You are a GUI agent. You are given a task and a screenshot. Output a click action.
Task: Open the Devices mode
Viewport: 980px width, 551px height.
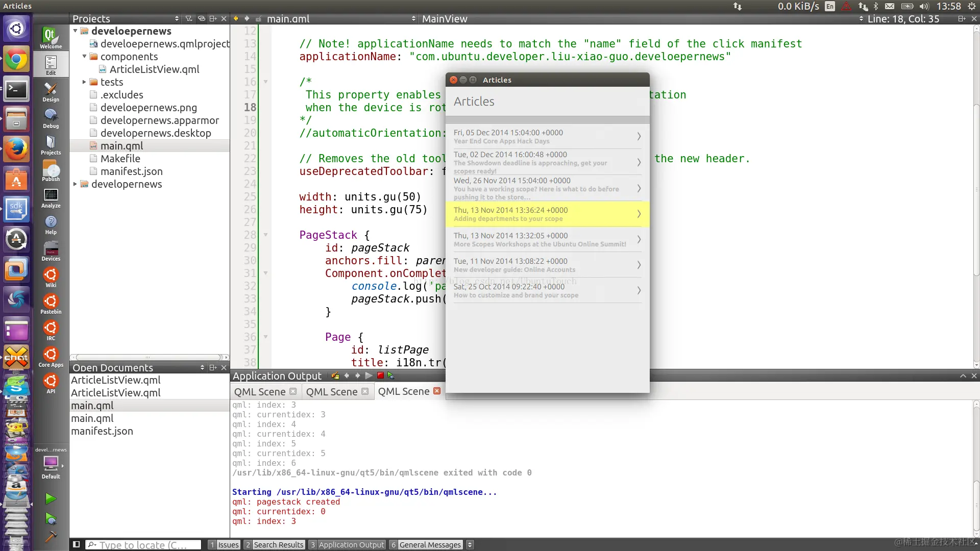point(51,252)
